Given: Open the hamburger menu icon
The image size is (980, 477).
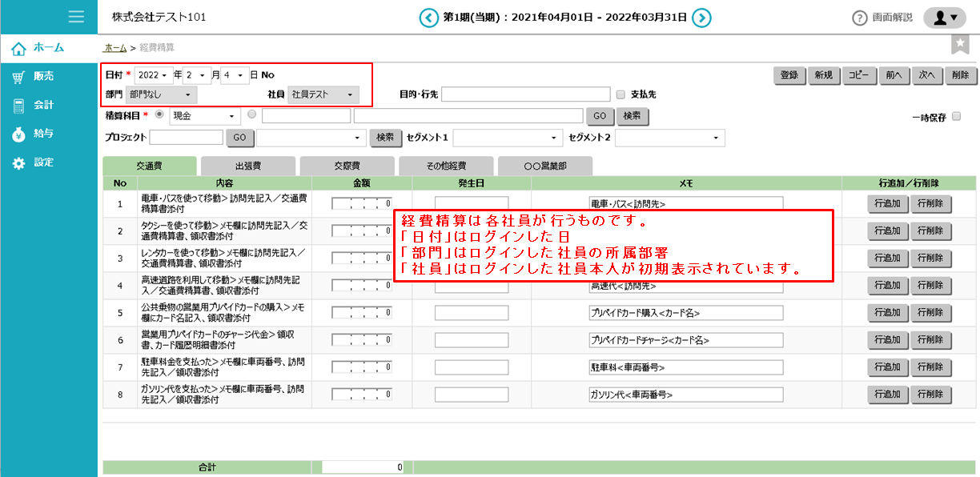Looking at the screenshot, I should pyautogui.click(x=77, y=17).
